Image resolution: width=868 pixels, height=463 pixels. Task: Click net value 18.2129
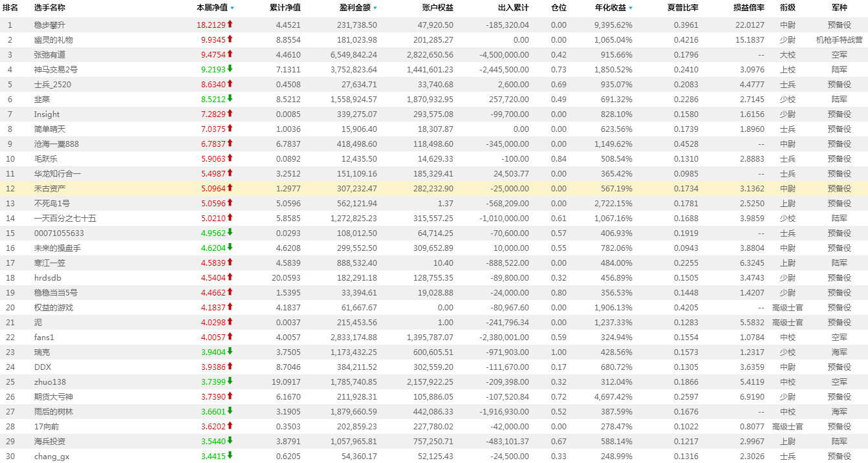pyautogui.click(x=212, y=25)
